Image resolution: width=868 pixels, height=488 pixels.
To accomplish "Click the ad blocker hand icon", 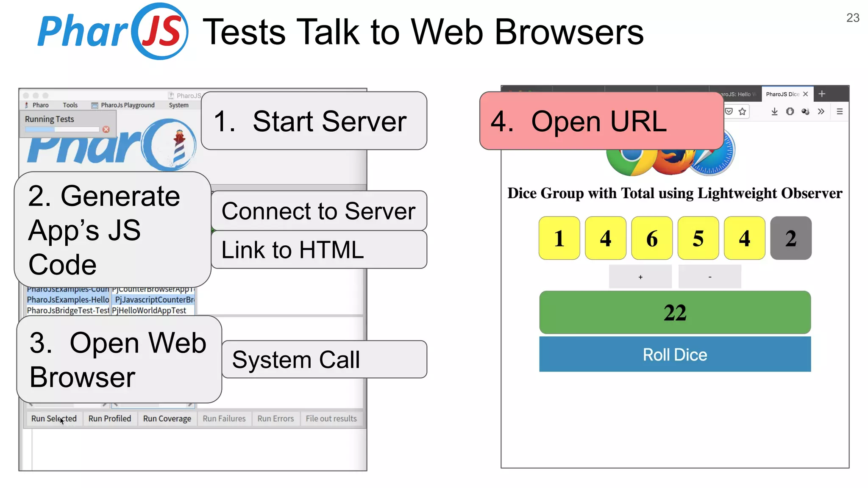I will pos(790,111).
